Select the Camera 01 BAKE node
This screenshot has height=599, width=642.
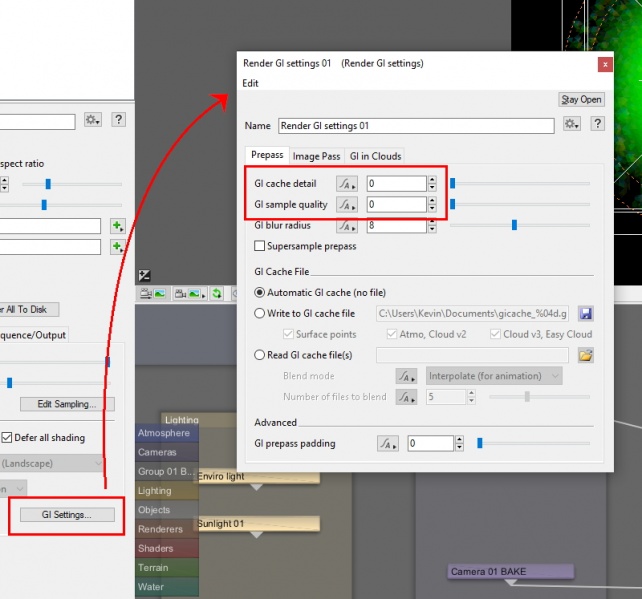click(510, 572)
